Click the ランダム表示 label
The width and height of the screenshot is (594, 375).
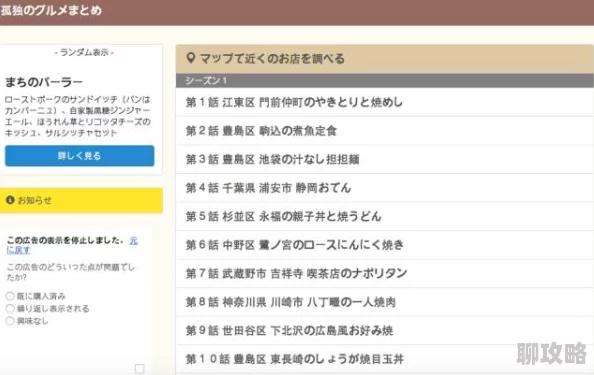(84, 52)
